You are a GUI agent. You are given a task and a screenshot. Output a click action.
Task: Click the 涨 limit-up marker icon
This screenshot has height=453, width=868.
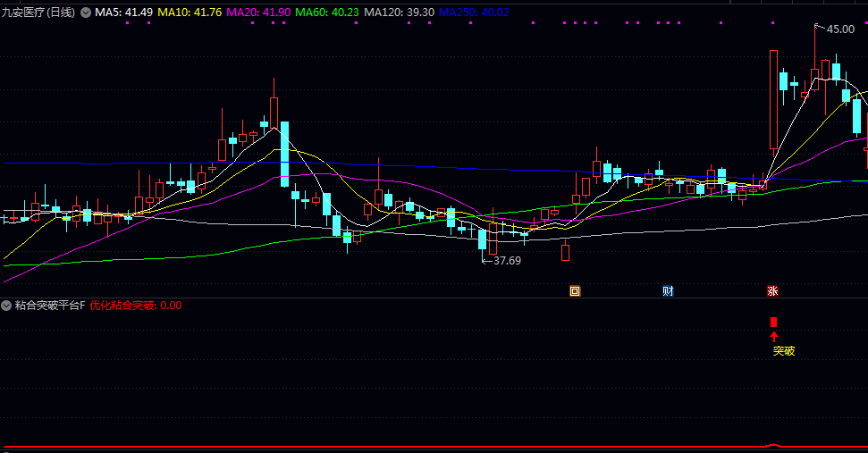point(772,291)
